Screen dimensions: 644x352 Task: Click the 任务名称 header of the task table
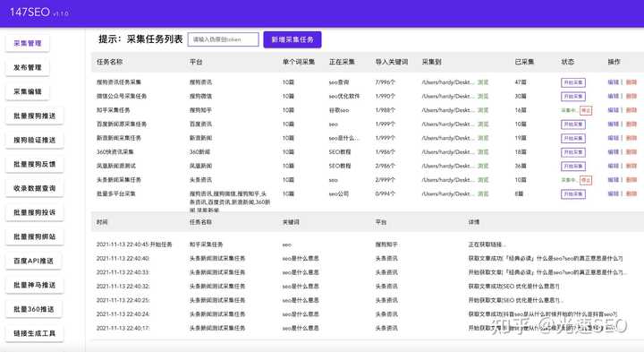pos(110,62)
